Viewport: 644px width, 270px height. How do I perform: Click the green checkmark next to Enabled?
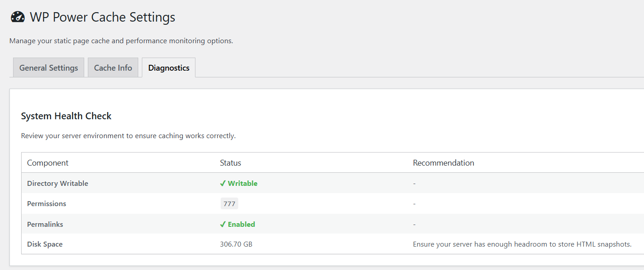[222, 224]
